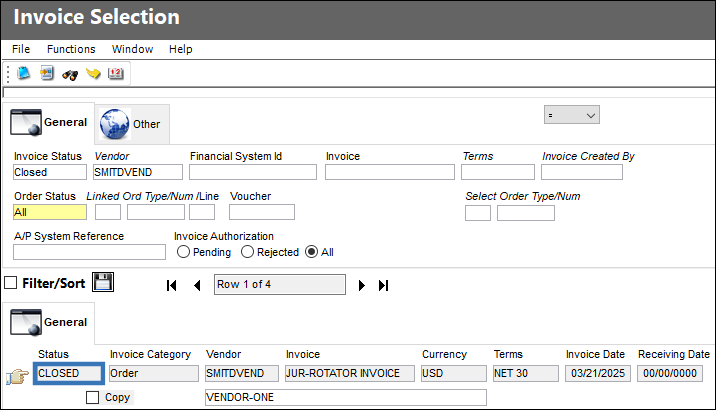Click the Linked Ord Num field
The width and height of the screenshot is (716, 410).
(156, 212)
